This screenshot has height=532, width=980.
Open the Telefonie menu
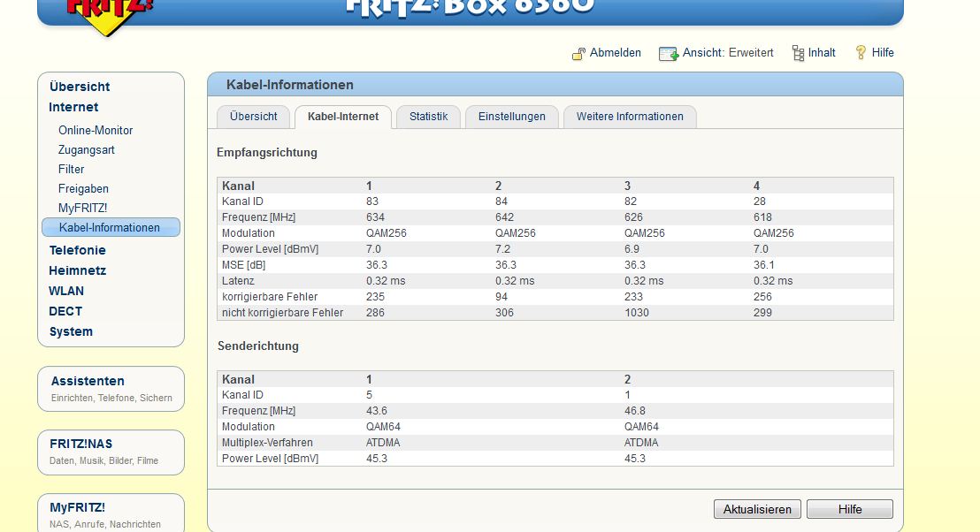point(78,250)
